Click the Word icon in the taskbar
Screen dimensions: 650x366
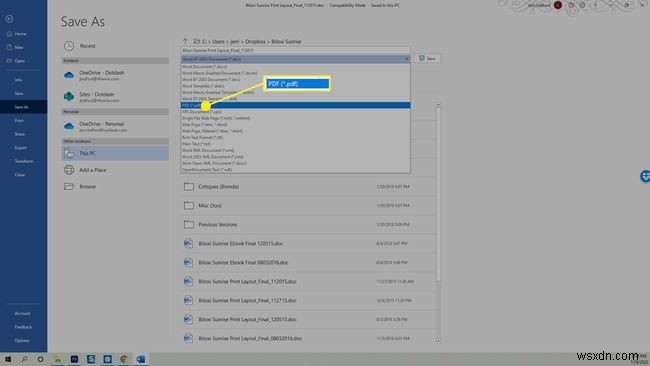141,359
